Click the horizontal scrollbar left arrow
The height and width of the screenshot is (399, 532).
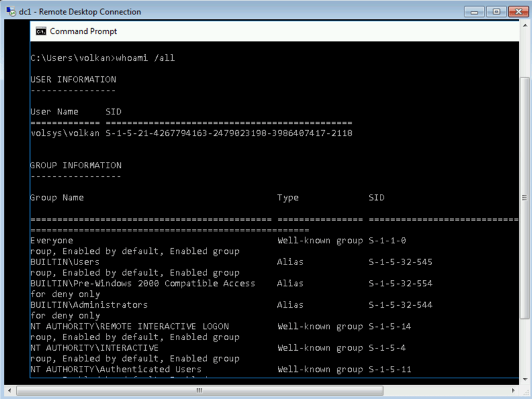(x=8, y=391)
